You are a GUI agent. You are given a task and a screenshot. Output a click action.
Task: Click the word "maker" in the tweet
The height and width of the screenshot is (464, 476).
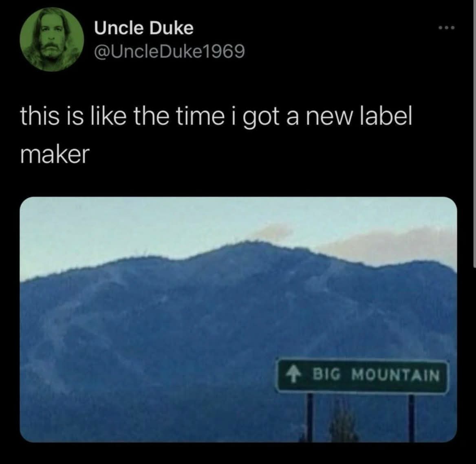[x=55, y=155]
